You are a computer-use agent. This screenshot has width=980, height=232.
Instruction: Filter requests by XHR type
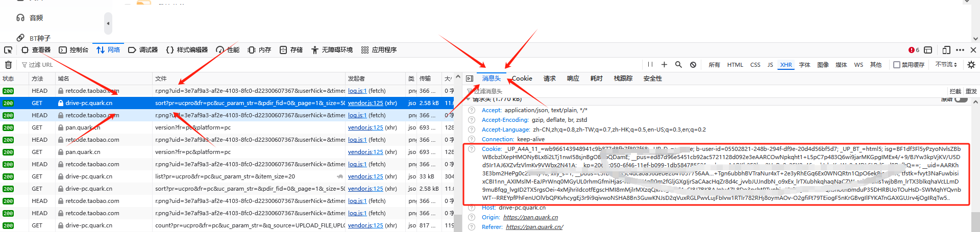tap(786, 65)
